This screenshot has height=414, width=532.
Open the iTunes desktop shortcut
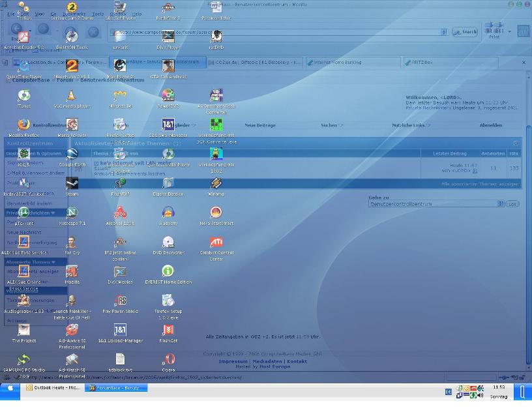click(23, 98)
